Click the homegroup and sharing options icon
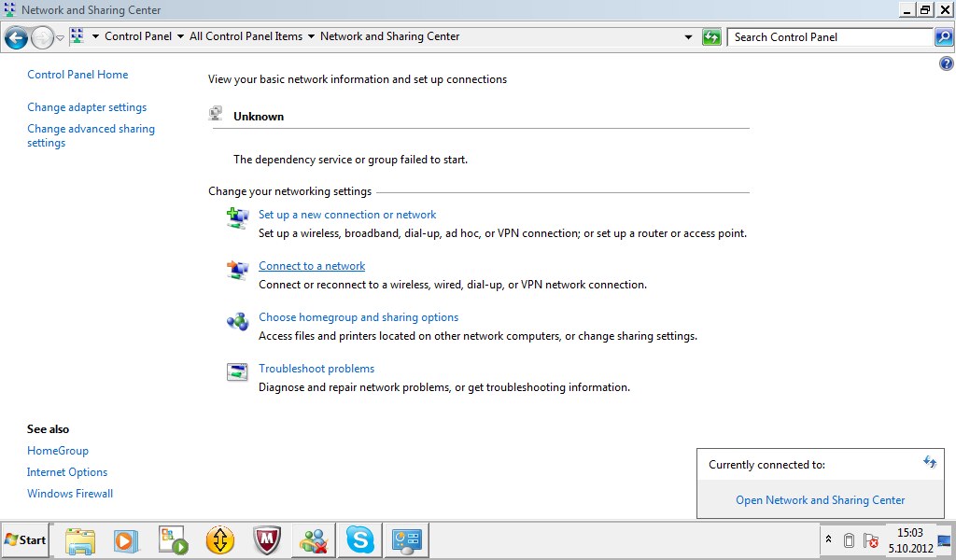Viewport: 956px width, 560px height. (x=237, y=320)
